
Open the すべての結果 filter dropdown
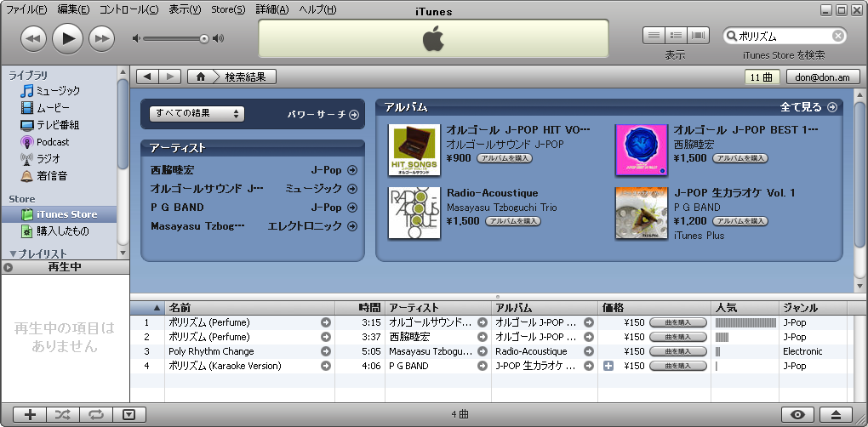coord(197,113)
